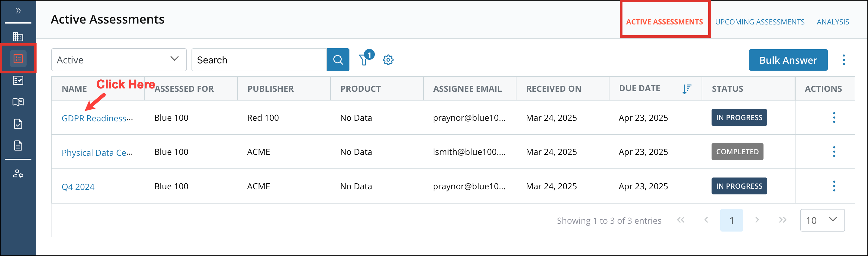Open more options beside Bulk Answer
868x256 pixels.
pos(844,60)
